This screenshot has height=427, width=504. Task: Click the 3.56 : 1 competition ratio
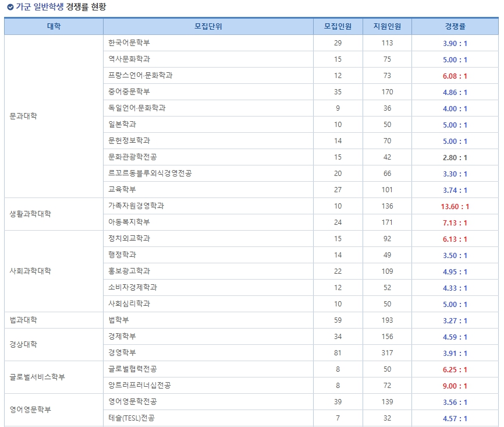[x=455, y=403]
